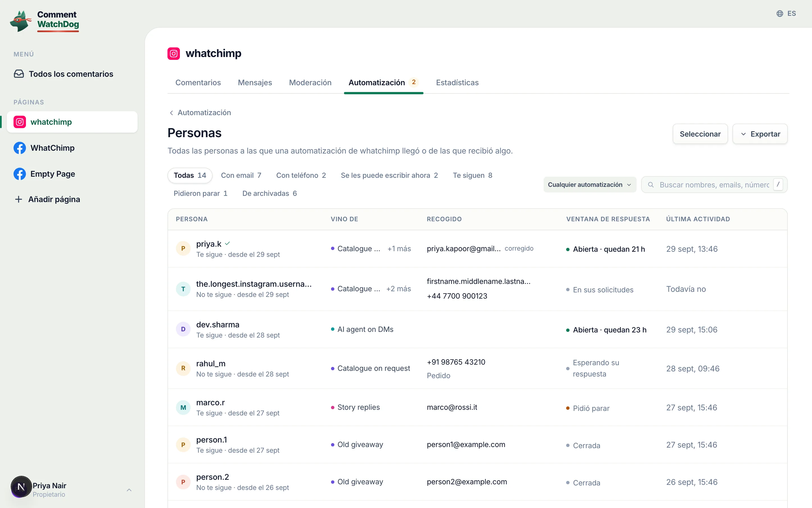Click marco@rossi.it email
This screenshot has height=508, width=812.
[x=452, y=408]
